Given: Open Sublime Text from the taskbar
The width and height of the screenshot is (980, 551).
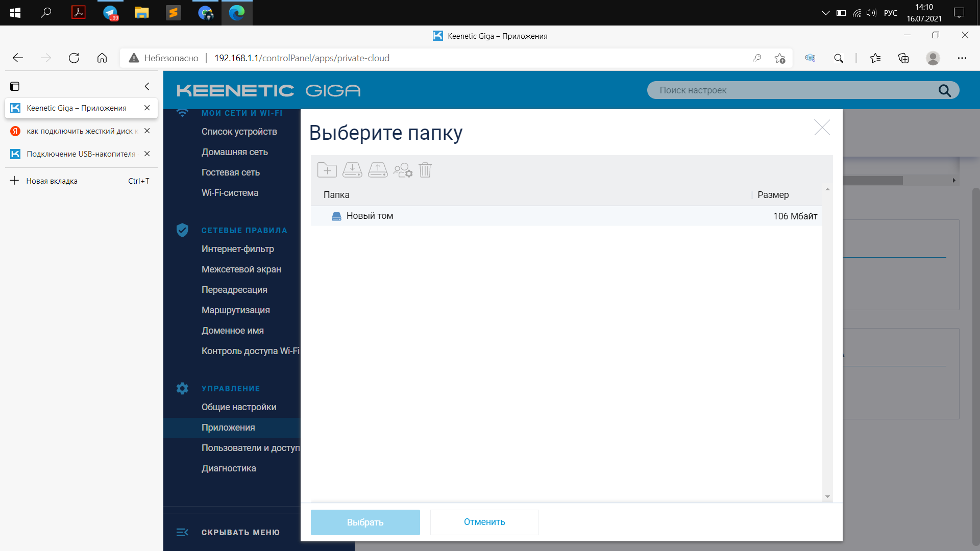Looking at the screenshot, I should click(x=174, y=13).
